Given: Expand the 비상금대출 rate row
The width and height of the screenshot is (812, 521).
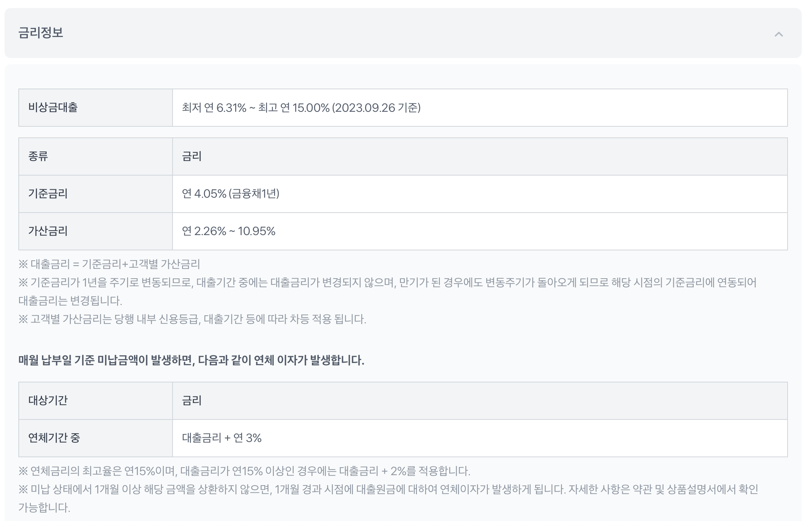Looking at the screenshot, I should coord(403,108).
